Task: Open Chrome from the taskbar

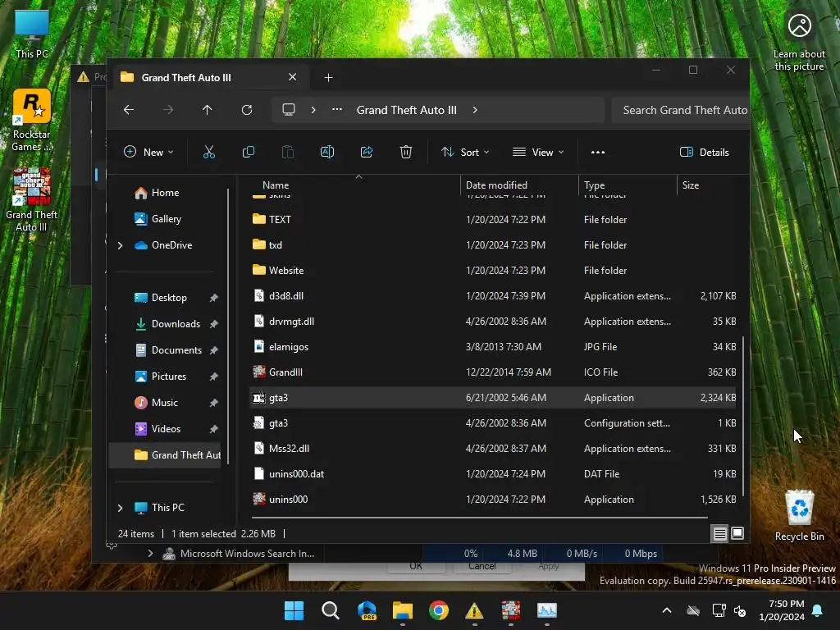Action: click(439, 610)
